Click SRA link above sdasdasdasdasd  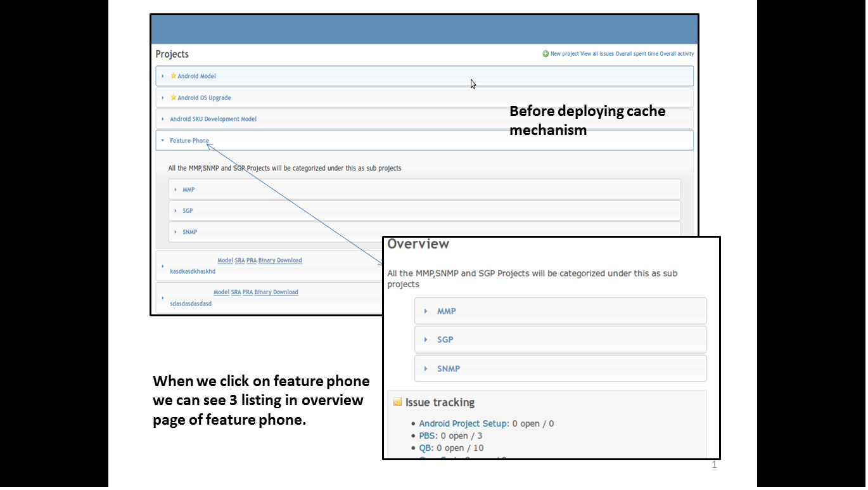tap(236, 292)
